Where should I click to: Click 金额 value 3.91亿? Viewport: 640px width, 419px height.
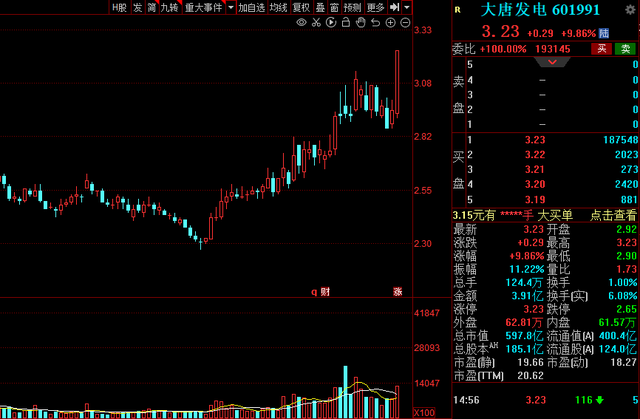(527, 296)
